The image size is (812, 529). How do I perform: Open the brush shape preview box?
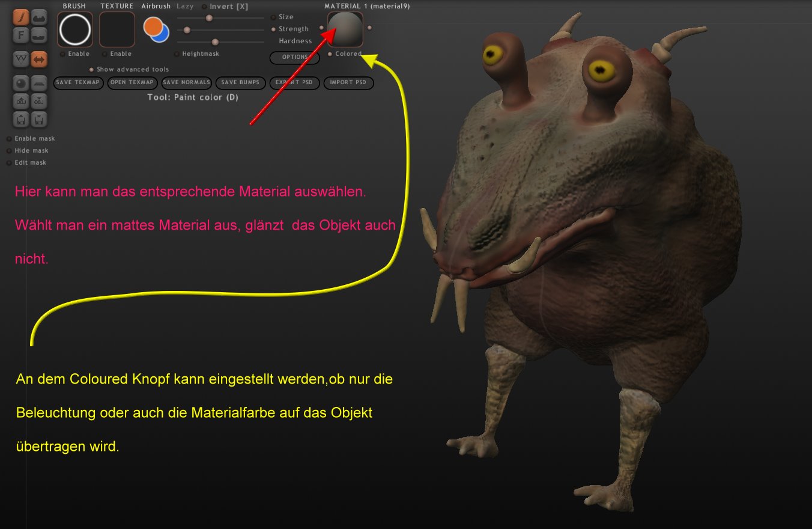tap(75, 29)
